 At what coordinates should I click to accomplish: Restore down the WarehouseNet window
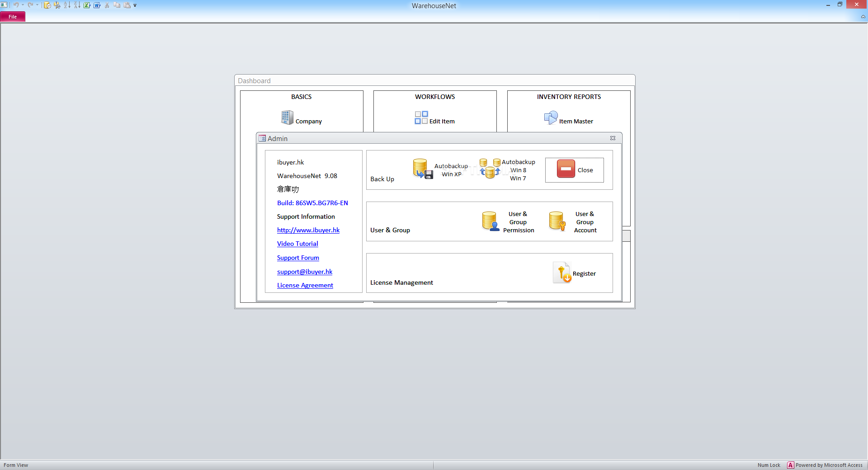click(x=840, y=5)
